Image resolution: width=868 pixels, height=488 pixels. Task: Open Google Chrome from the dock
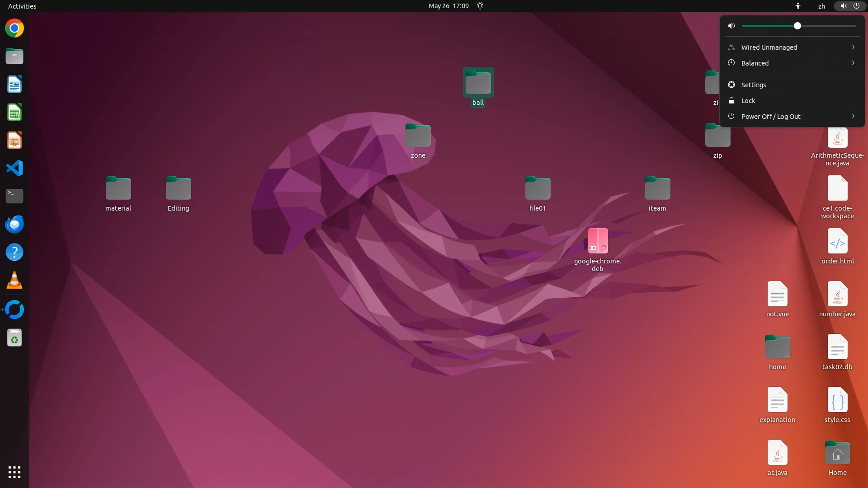(x=14, y=28)
